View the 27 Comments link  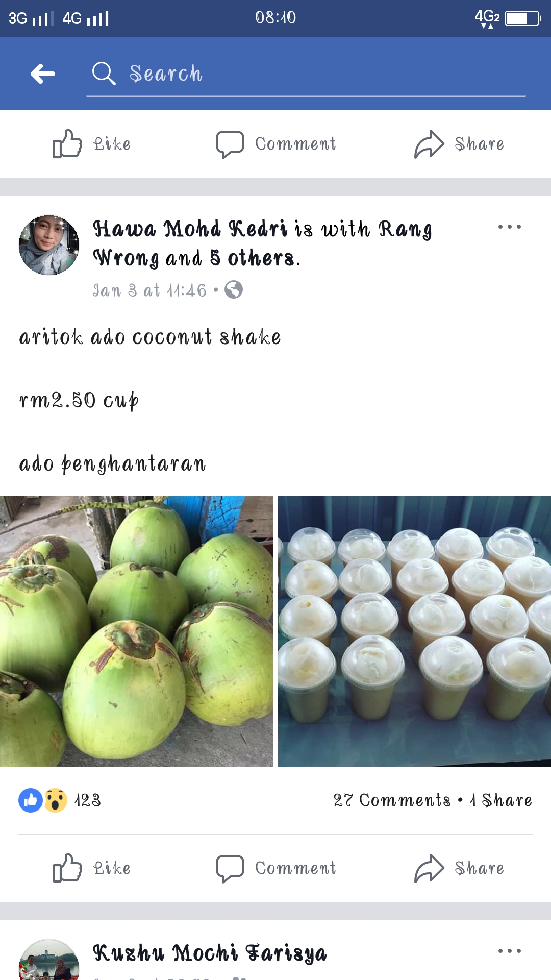pyautogui.click(x=392, y=800)
